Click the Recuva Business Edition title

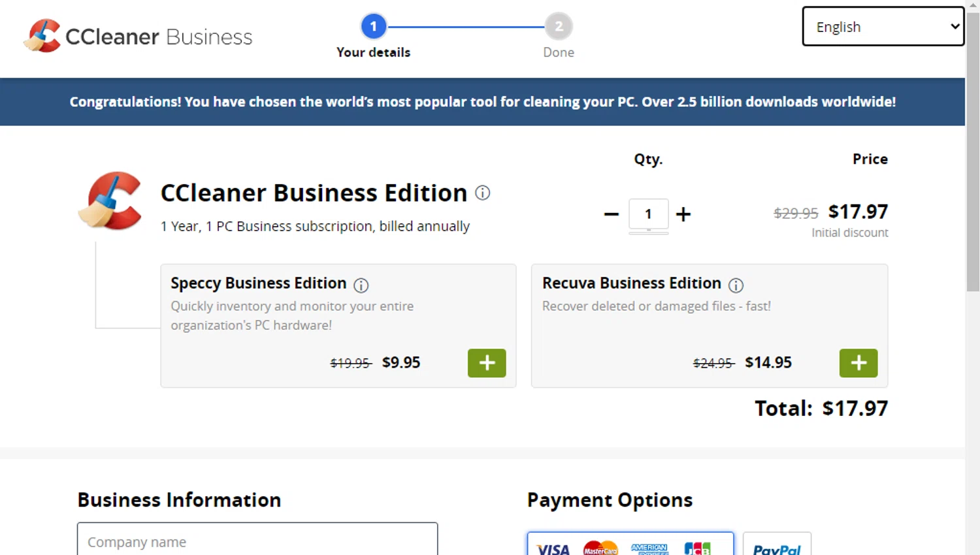click(x=632, y=283)
